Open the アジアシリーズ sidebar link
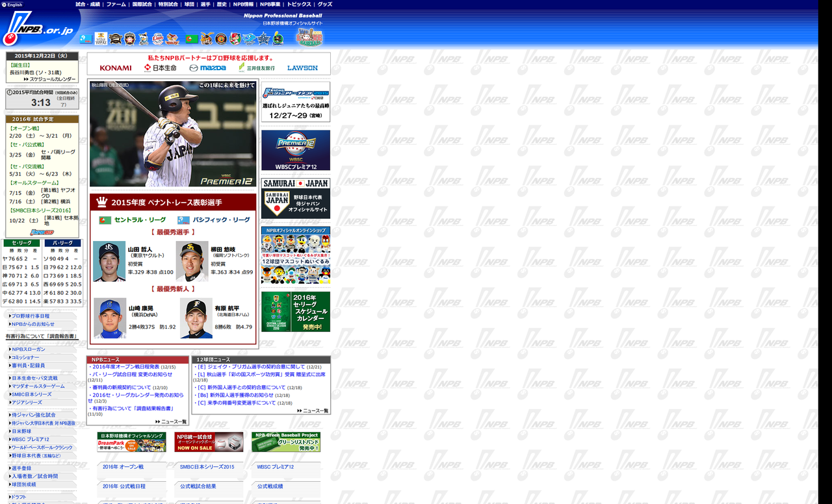The image size is (832, 504). 26,403
